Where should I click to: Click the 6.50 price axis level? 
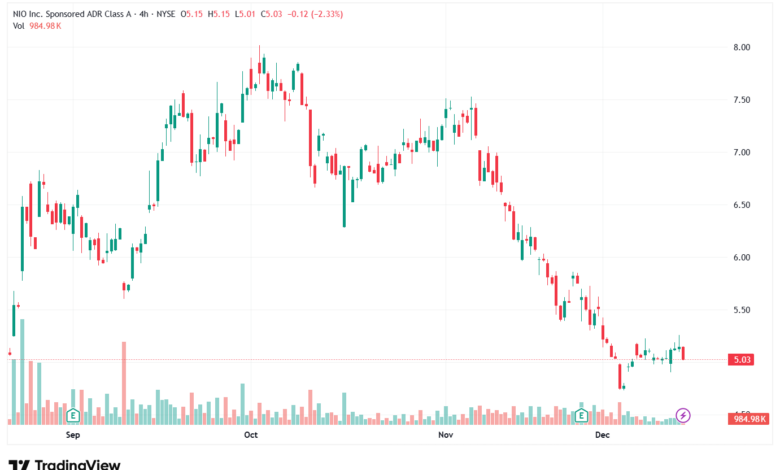pyautogui.click(x=741, y=204)
